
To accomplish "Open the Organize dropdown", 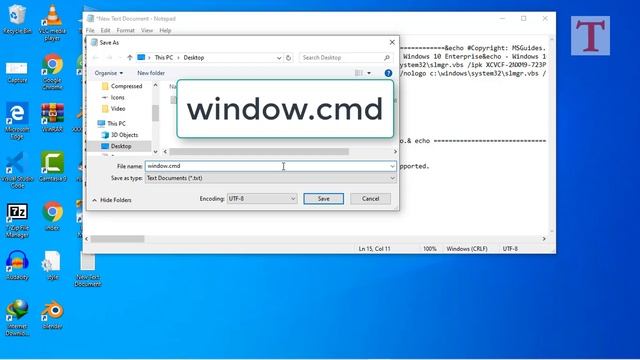I will coord(109,73).
